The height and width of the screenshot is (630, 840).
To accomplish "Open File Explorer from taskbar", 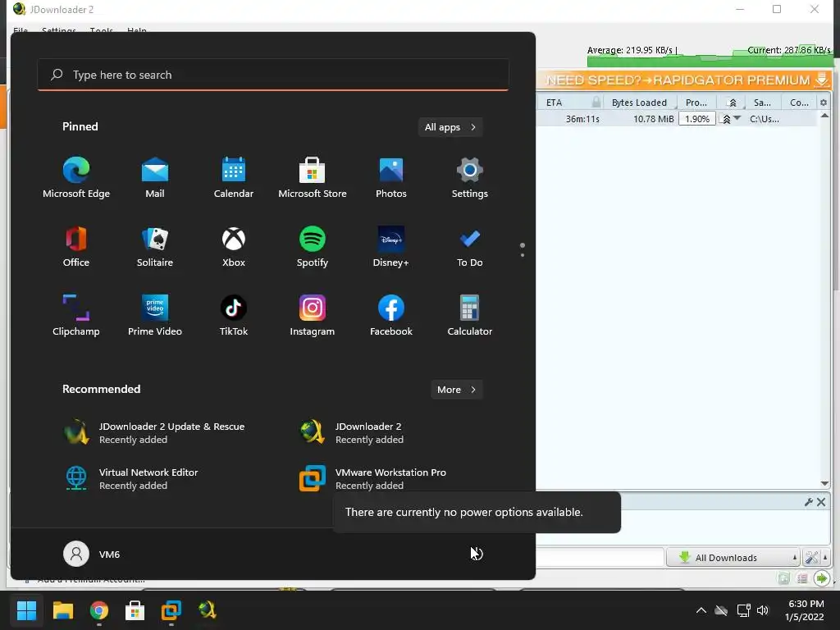I will [x=62, y=610].
